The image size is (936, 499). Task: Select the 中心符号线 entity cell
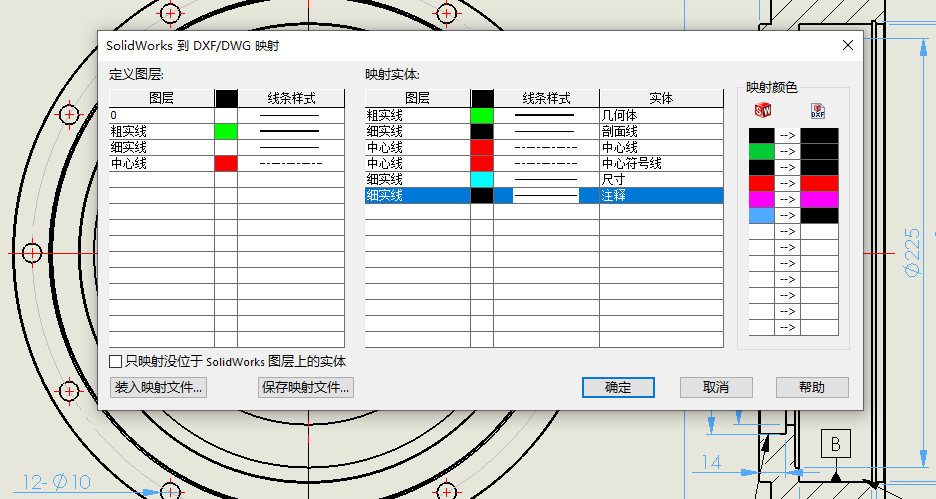click(x=661, y=164)
